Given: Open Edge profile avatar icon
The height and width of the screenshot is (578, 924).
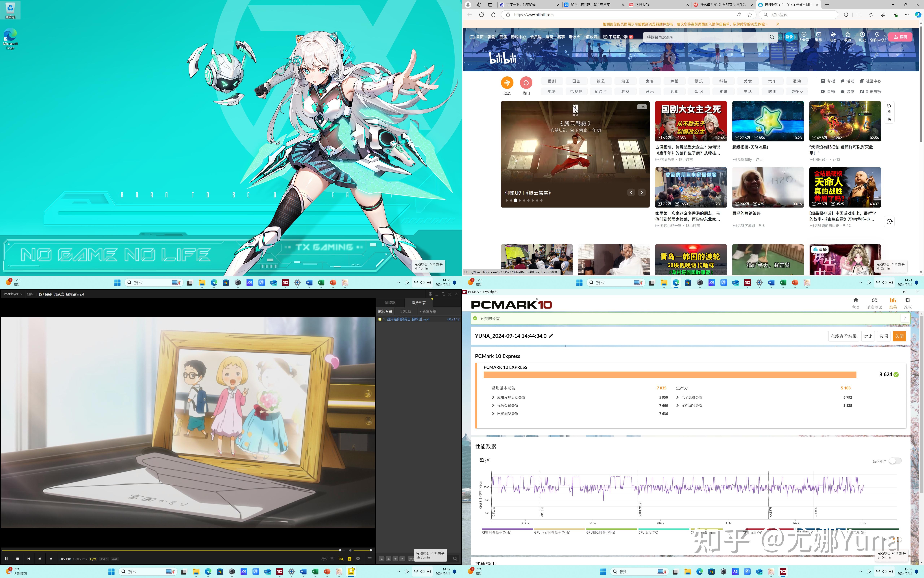Looking at the screenshot, I should pos(468,5).
